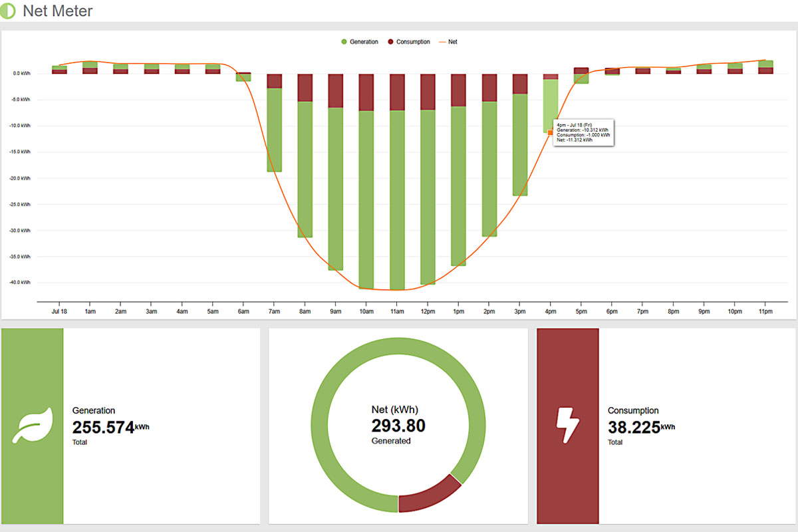Click the Net Meter page title

pos(58,11)
